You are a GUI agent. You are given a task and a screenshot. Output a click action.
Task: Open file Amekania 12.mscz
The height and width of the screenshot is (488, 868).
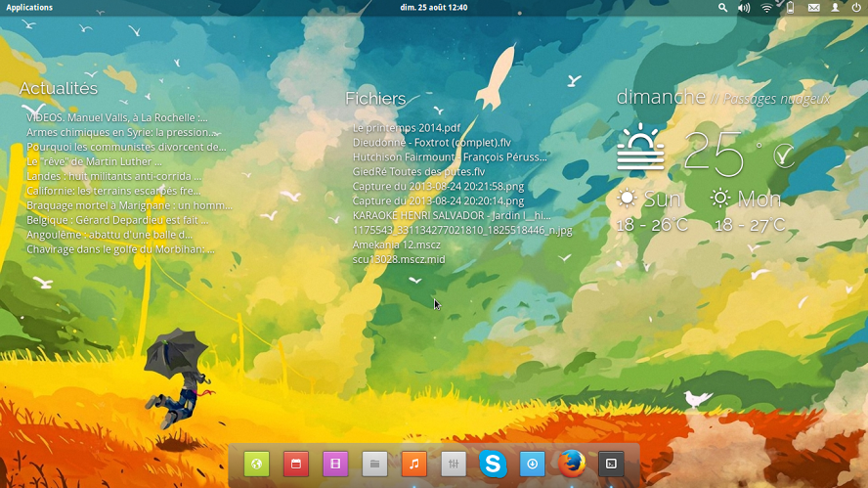396,244
